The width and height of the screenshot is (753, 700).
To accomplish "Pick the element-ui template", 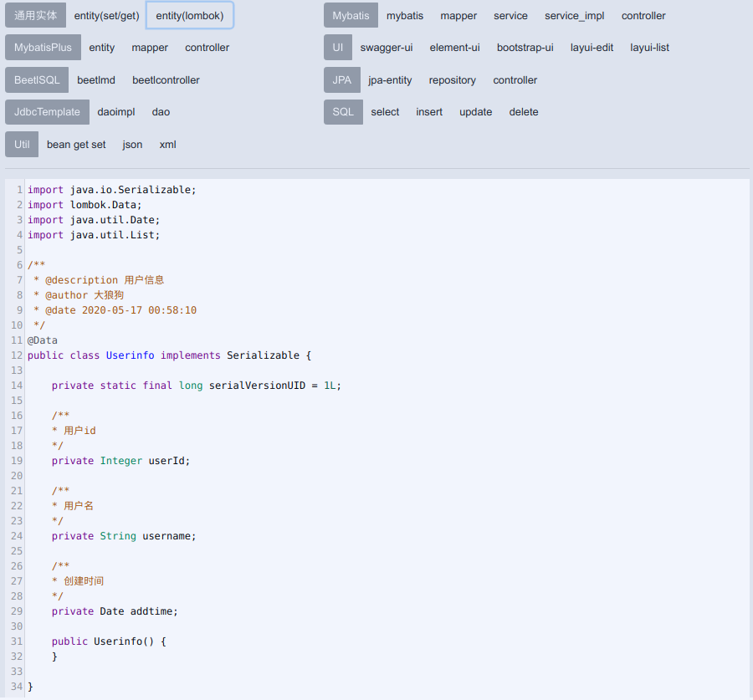I will point(454,48).
